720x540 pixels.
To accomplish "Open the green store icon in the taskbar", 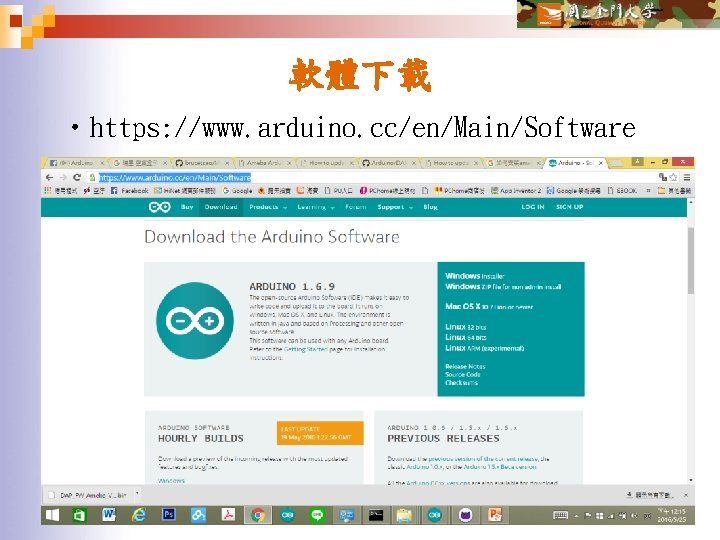I will 79,515.
